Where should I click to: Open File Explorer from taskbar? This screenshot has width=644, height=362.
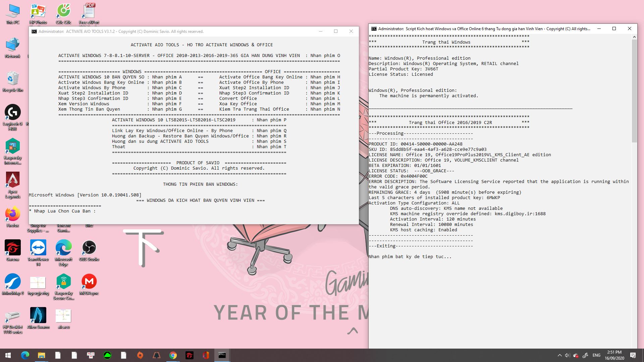[41, 355]
